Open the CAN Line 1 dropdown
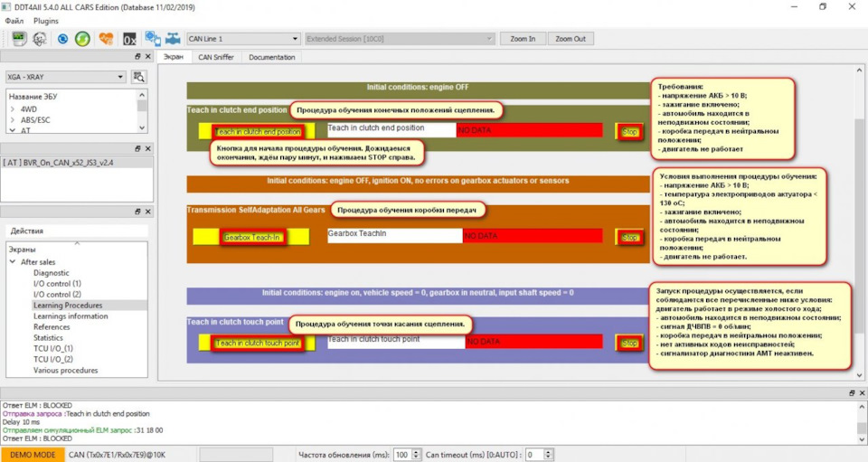Image resolution: width=868 pixels, height=462 pixels. pos(243,39)
